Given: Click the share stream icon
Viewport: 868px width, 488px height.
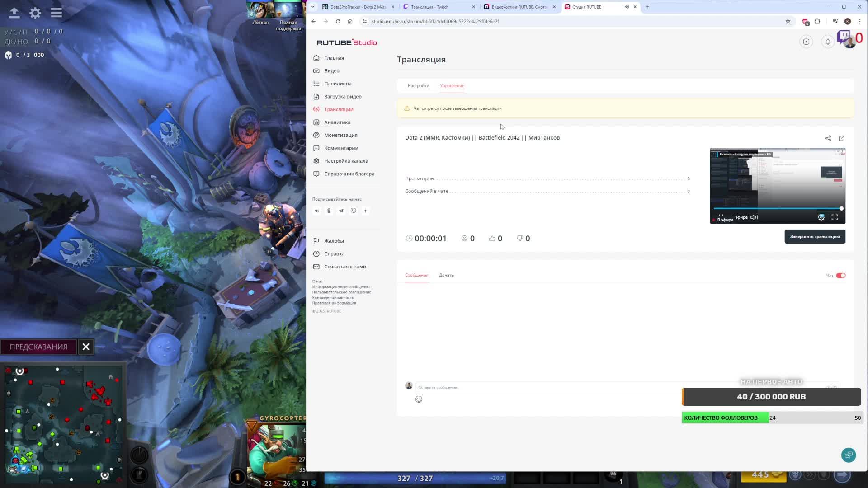Looking at the screenshot, I should click(x=828, y=138).
